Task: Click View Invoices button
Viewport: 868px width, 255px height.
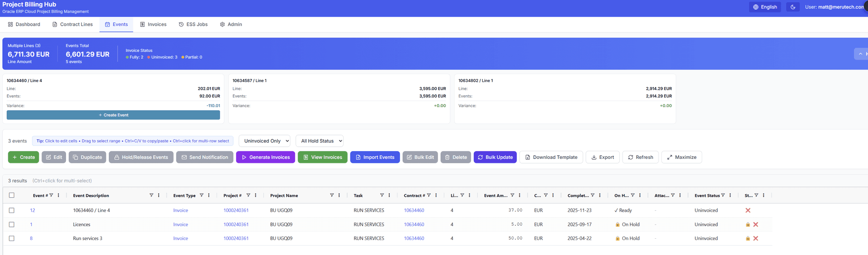Action: coord(322,157)
